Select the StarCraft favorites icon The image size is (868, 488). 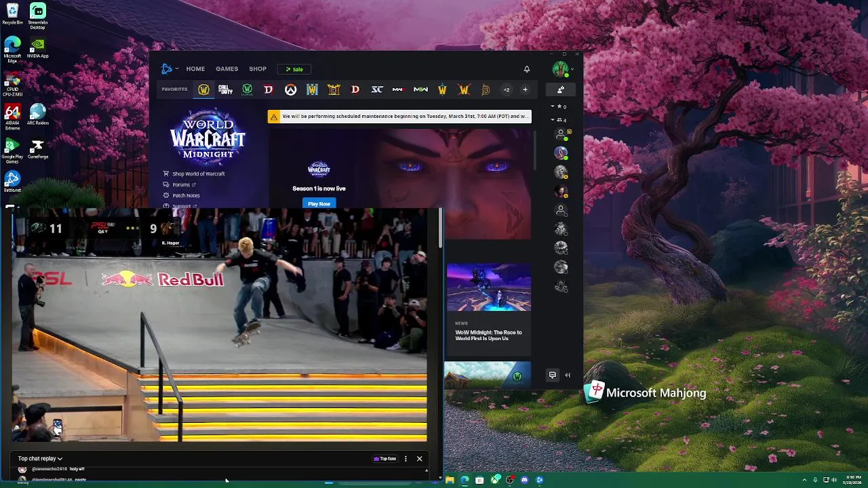coord(377,89)
